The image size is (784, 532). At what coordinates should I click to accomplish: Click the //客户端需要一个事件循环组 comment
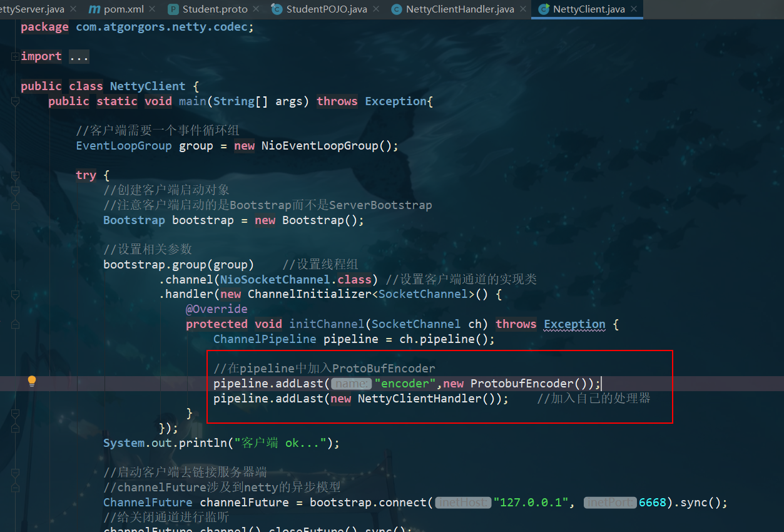click(158, 131)
